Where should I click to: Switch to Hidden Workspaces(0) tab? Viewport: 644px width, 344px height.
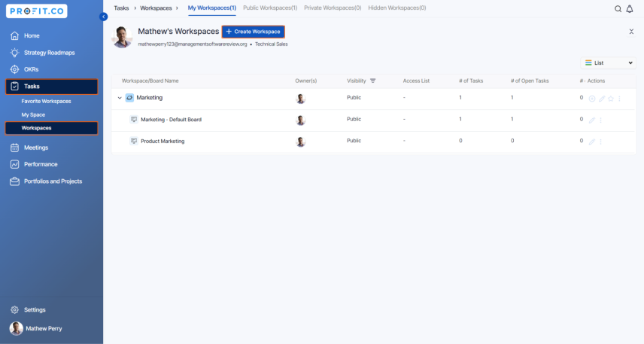coord(396,8)
